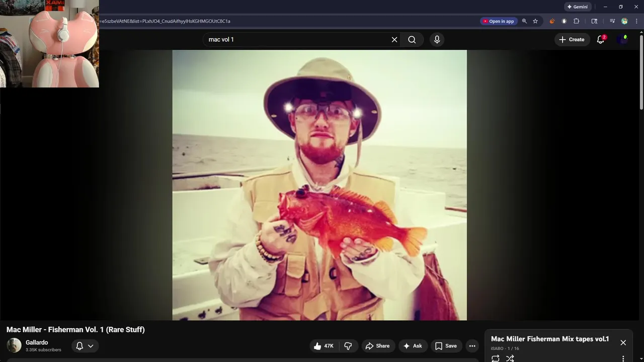Viewport: 644px width, 362px height.
Task: Click the Ask button
Action: coord(413,346)
